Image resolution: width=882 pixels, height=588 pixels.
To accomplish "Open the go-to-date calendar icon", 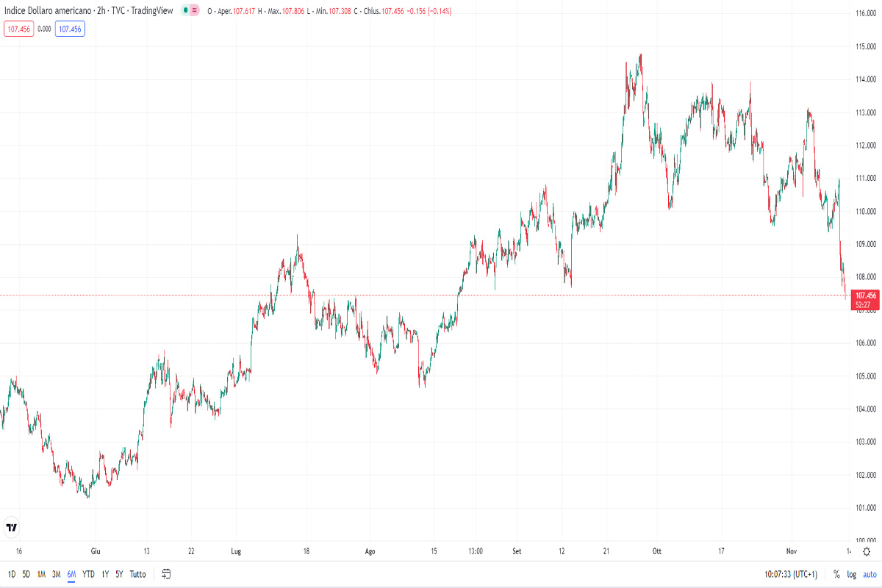I will coord(166,574).
